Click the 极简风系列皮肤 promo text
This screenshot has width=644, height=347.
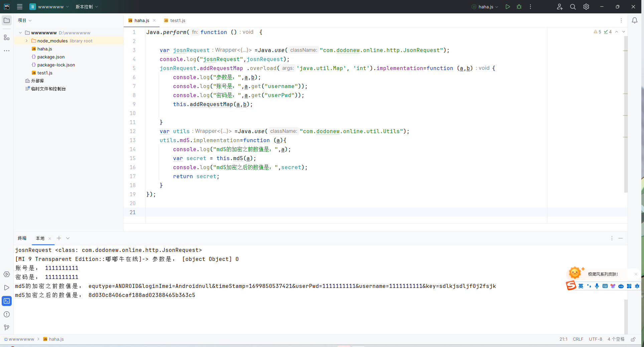coord(603,274)
